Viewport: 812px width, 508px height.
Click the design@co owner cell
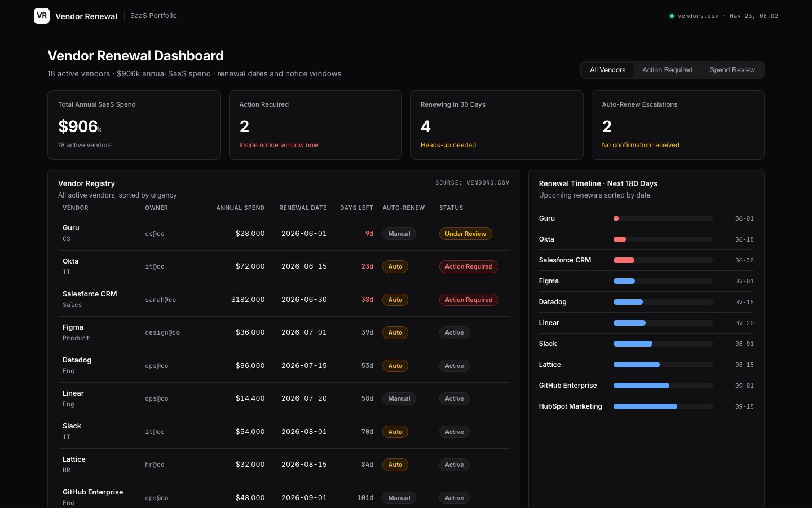pos(162,332)
